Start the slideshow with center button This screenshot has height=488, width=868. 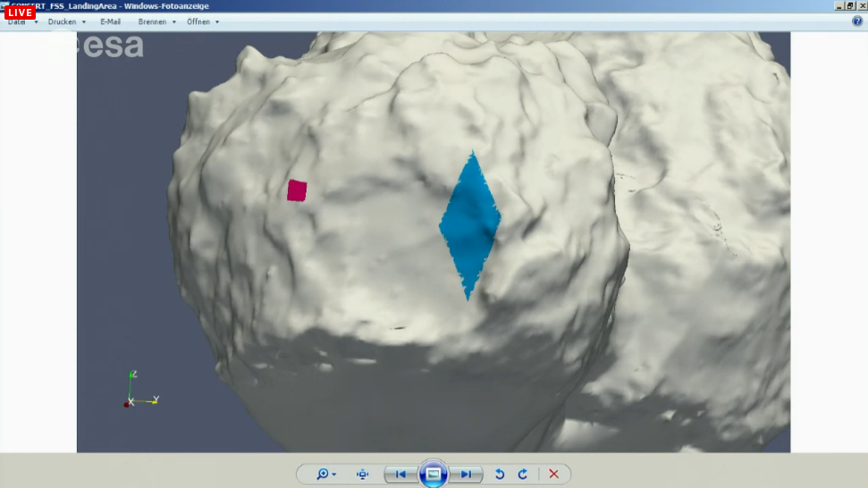pyautogui.click(x=434, y=474)
